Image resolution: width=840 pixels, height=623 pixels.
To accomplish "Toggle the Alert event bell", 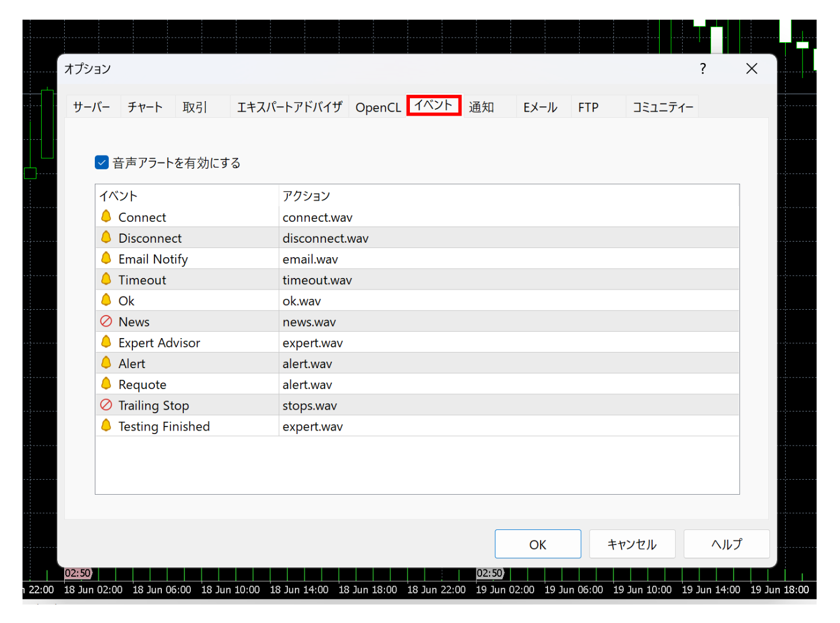I will (x=106, y=363).
